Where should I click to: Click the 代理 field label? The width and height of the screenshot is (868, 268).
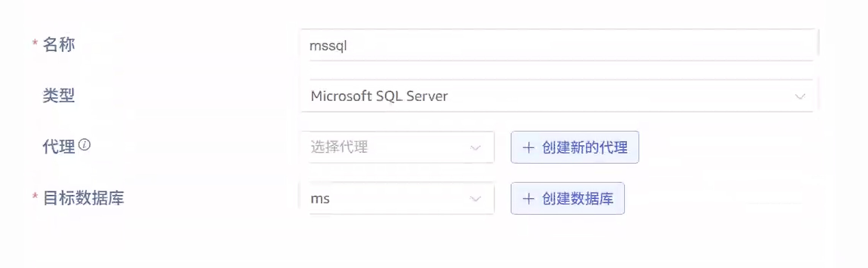[59, 147]
